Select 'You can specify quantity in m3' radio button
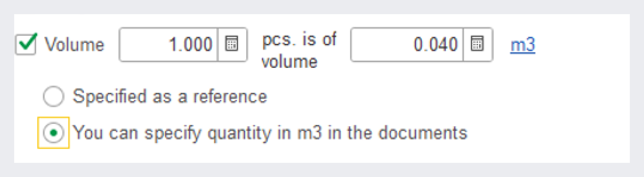The image size is (644, 177). pos(53,133)
